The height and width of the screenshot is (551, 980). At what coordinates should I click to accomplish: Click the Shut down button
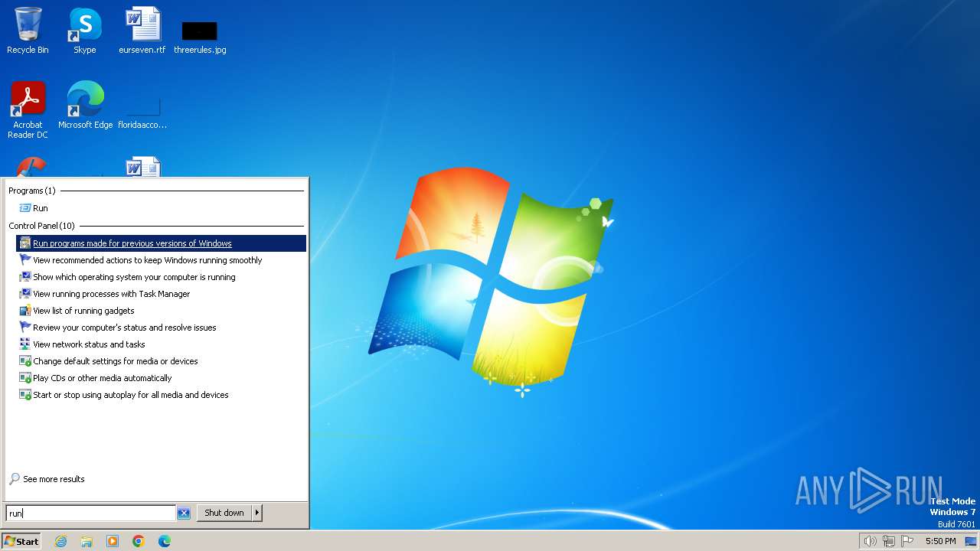point(224,513)
